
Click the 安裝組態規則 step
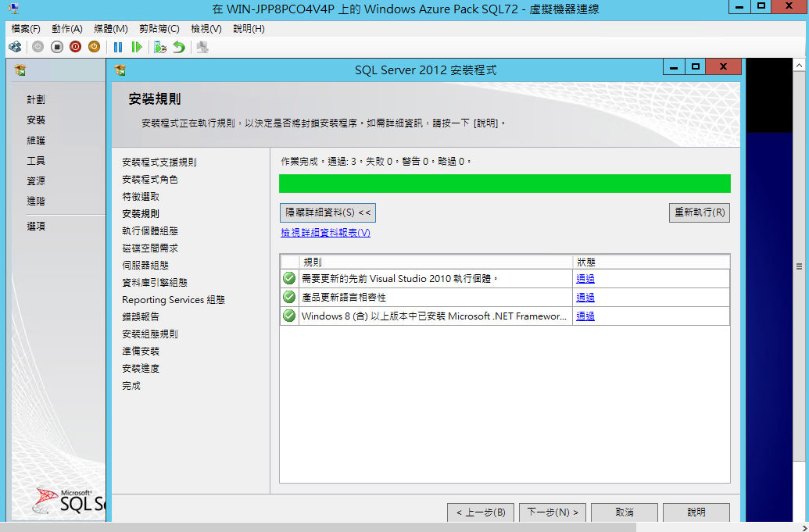pos(150,334)
